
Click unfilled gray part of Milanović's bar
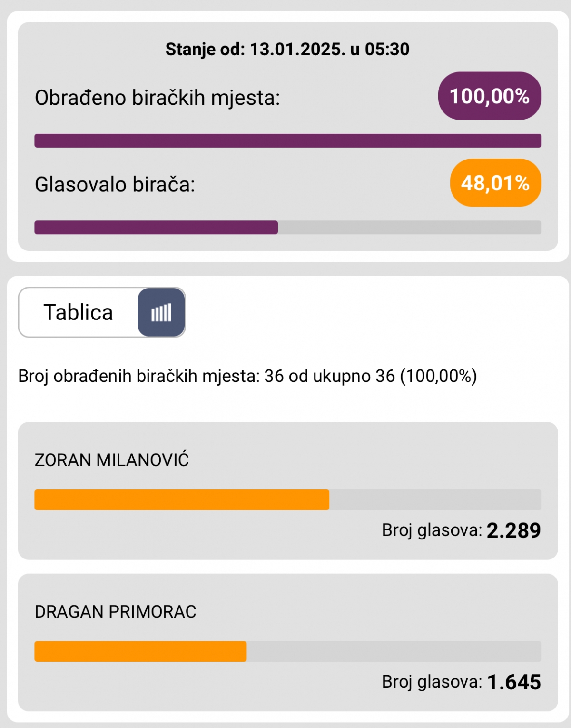point(435,500)
